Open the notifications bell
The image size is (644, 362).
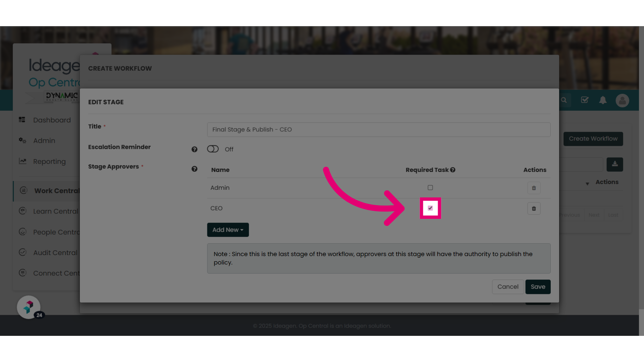[x=603, y=100]
